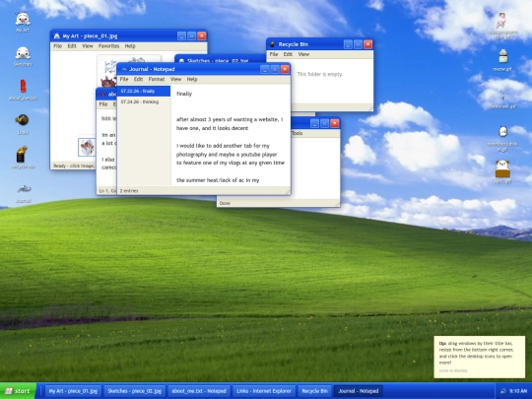This screenshot has height=399, width=532.
Task: Dismiss the yellow tip note
Action: coord(479,357)
